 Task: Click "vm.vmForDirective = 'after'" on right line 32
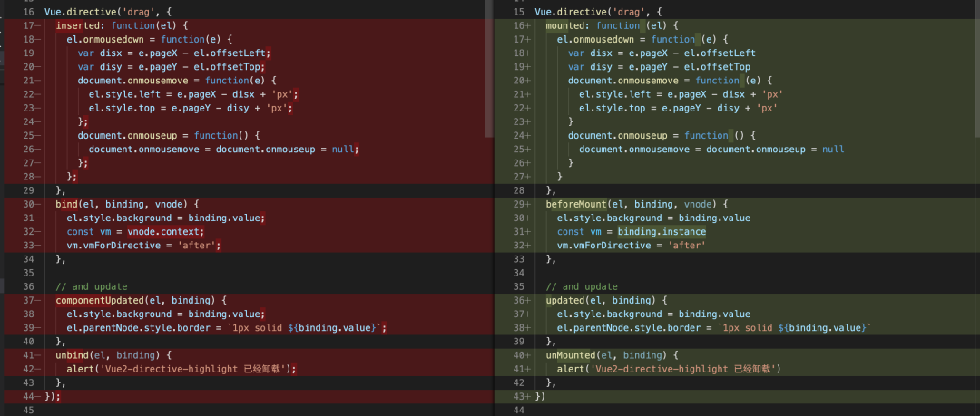[x=632, y=246]
